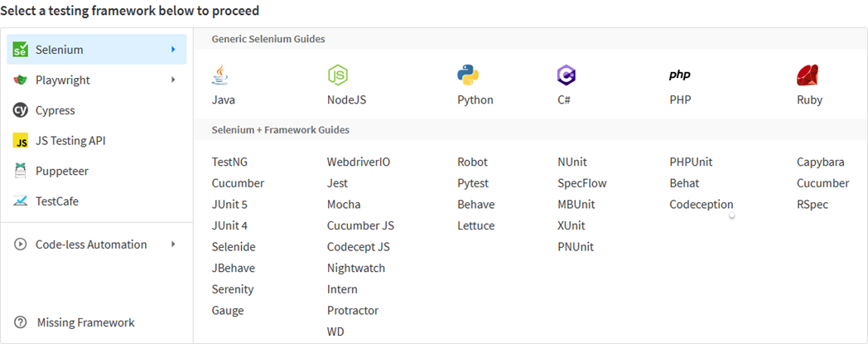Select the NodeJS hexagon icon
868x344 pixels.
pos(337,75)
